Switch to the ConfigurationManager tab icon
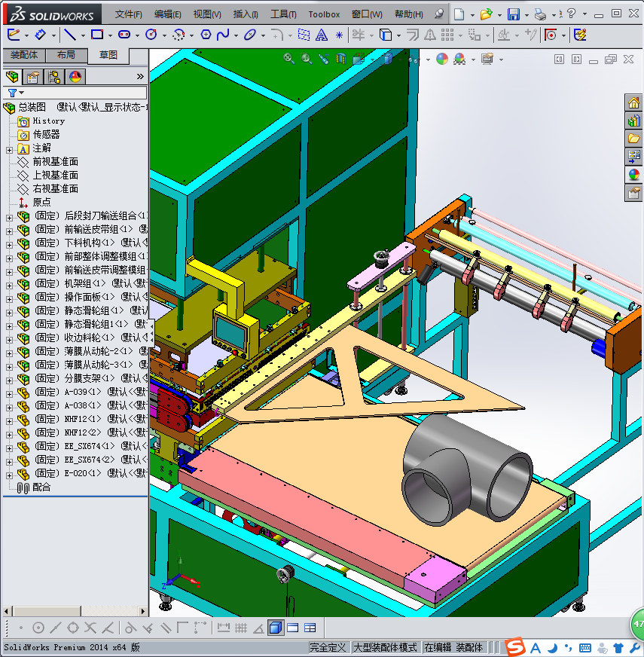The height and width of the screenshot is (657, 644). 54,77
